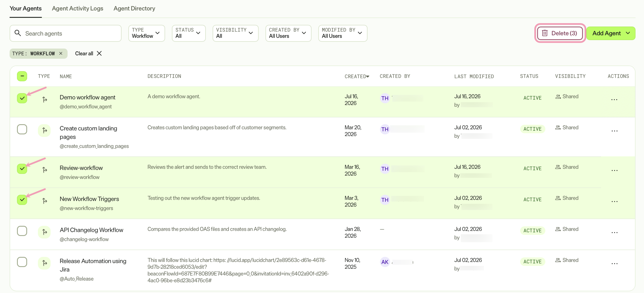The height and width of the screenshot is (293, 644).
Task: Click the Delete (3) button
Action: (560, 33)
